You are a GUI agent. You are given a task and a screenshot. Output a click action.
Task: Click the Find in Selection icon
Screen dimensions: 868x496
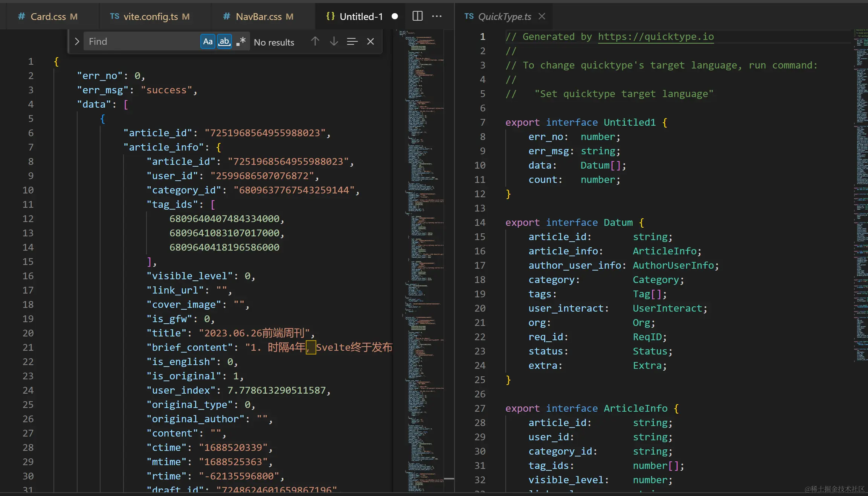[352, 41]
